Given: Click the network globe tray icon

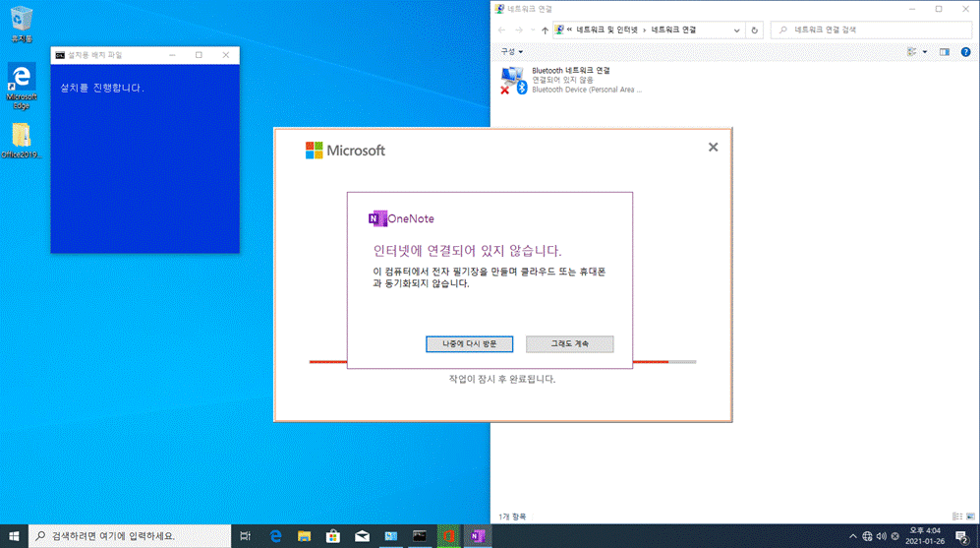Looking at the screenshot, I should click(868, 536).
